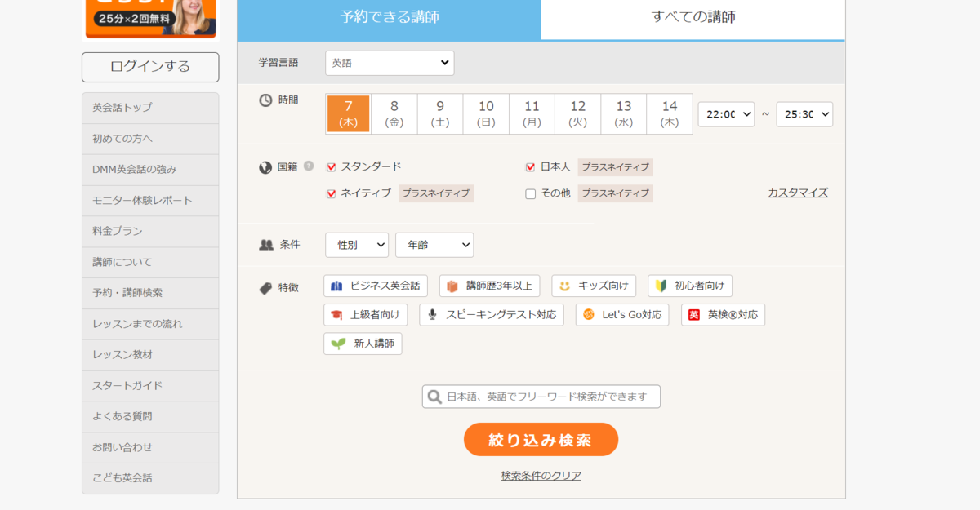The width and height of the screenshot is (980, 510).
Task: Click the sprout icon on 新人講師
Action: point(338,344)
